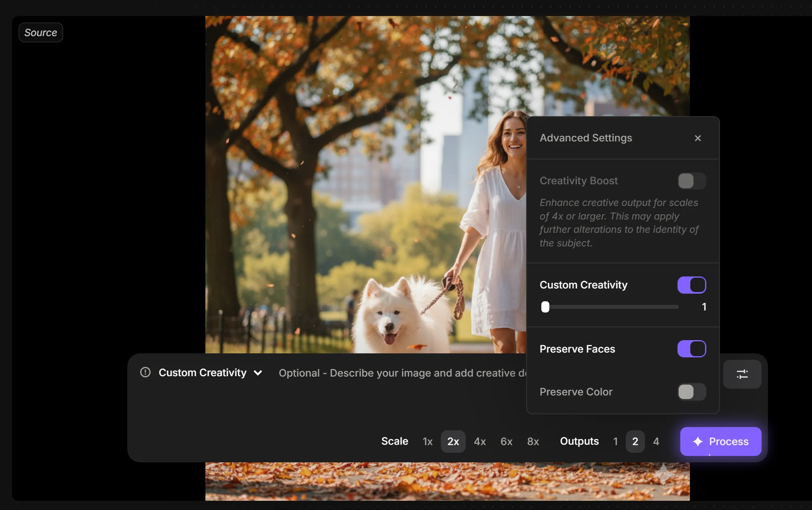The image size is (812, 510).
Task: Enable the Preserve Color toggle
Action: (691, 392)
